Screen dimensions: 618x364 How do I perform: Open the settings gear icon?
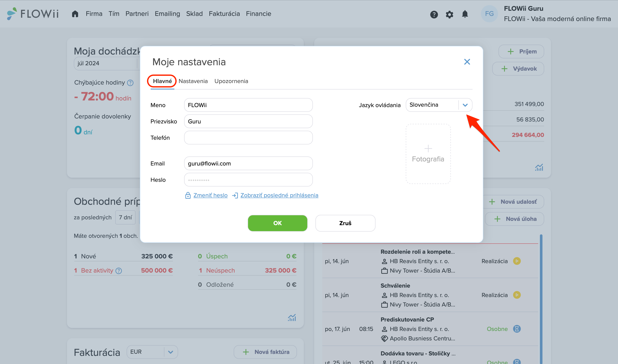[449, 14]
